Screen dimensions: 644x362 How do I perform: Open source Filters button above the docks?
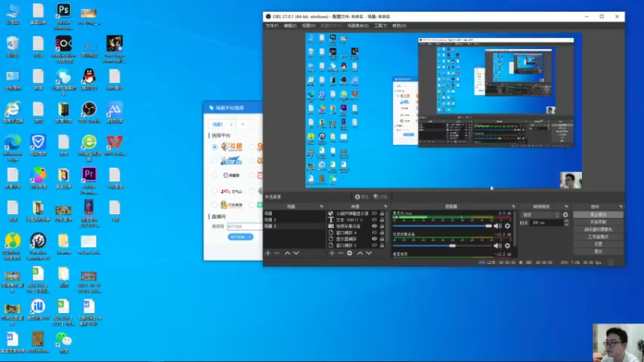click(381, 197)
